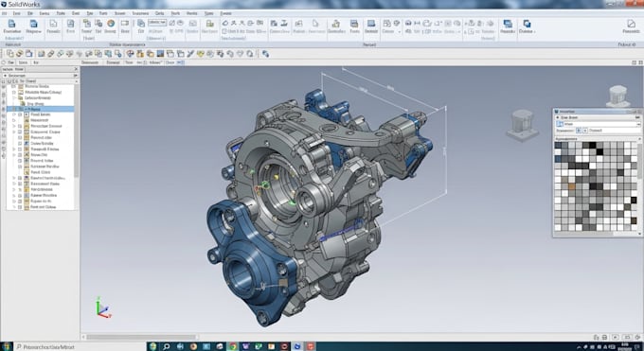
Task: Close the feature tree panel with its X
Action: [x=76, y=69]
